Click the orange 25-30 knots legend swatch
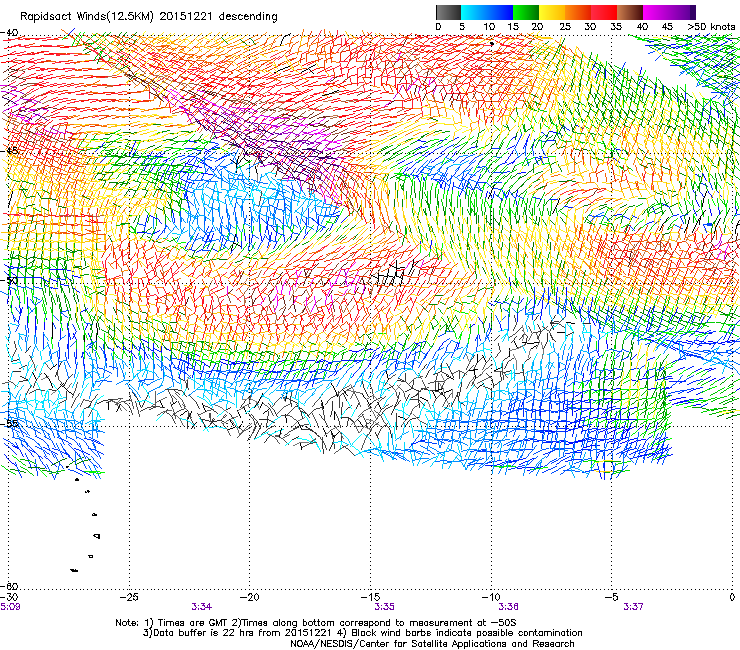 578,12
